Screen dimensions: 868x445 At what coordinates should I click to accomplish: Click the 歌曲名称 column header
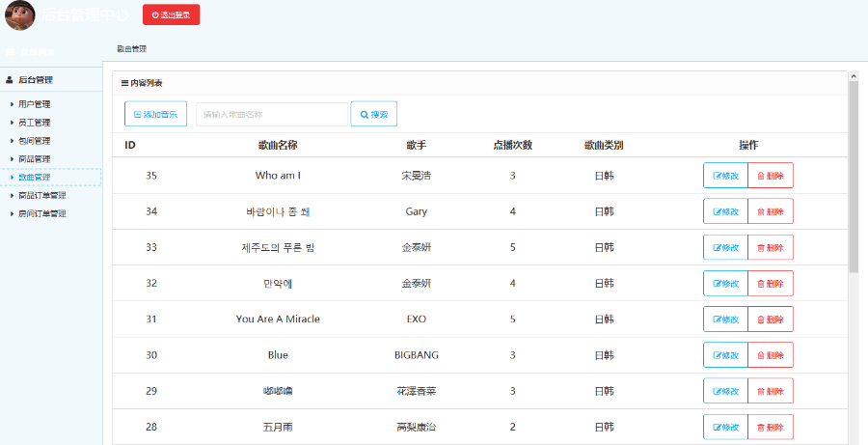click(278, 145)
